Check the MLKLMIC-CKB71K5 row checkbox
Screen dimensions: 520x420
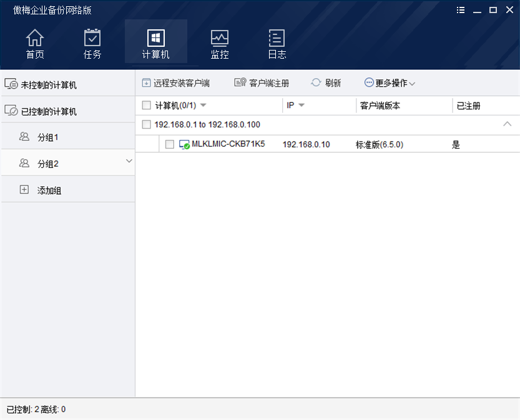(169, 144)
